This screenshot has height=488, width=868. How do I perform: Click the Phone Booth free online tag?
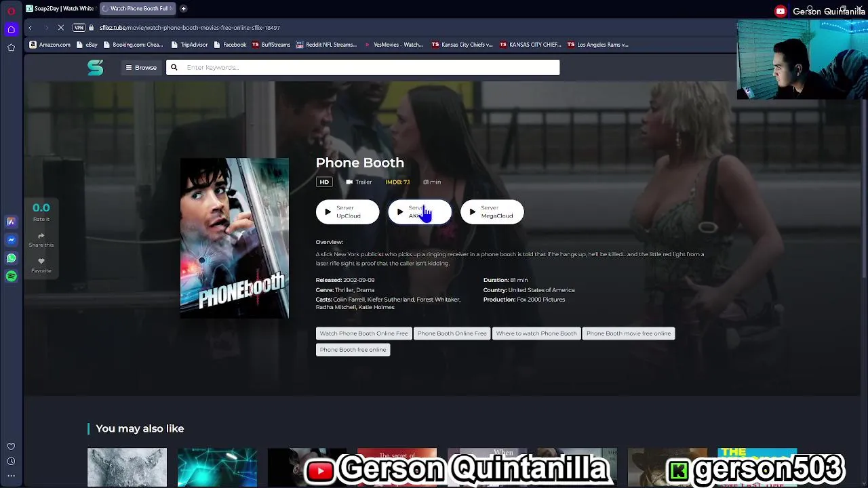click(353, 350)
